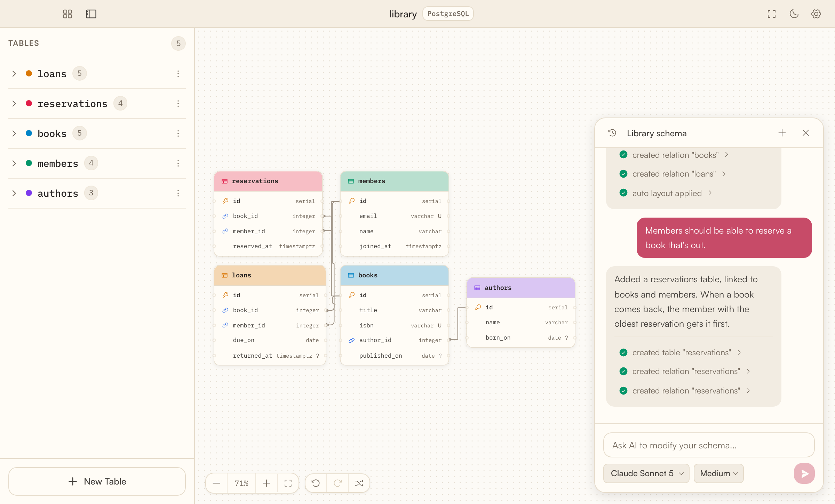Focus the Ask AI schema input field

709,445
